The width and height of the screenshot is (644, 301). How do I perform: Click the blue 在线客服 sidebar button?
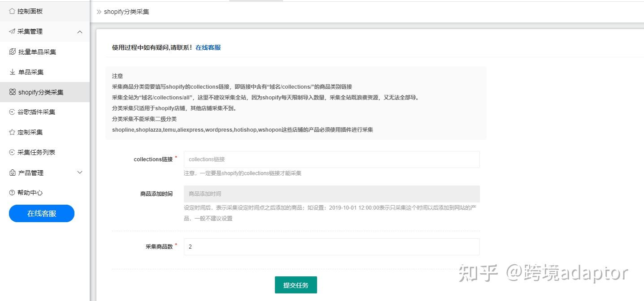tap(41, 213)
